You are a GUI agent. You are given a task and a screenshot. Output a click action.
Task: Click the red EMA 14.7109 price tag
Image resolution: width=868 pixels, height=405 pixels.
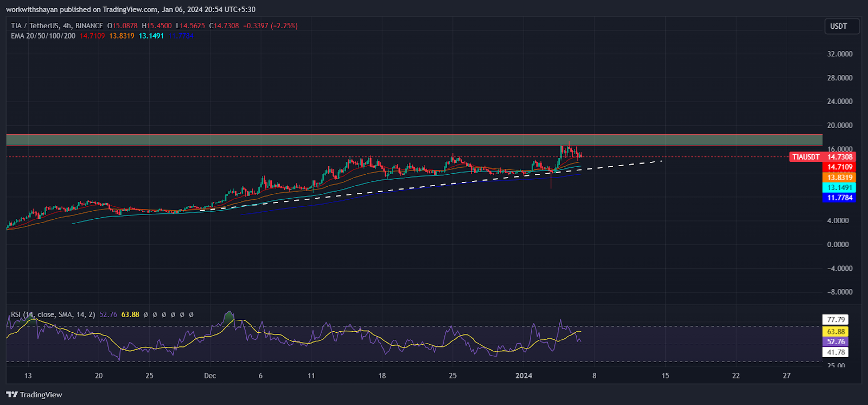pos(840,167)
